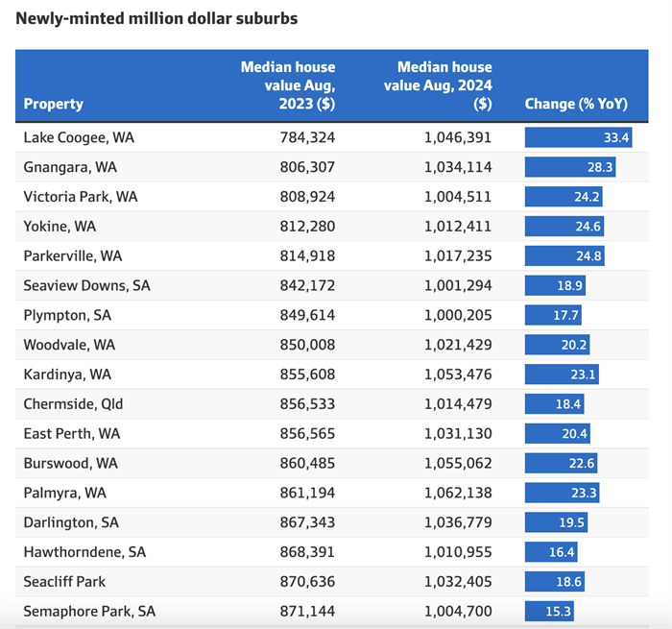Click the 19.5 change bar
Screen dimensions: 672x629
[556, 522]
